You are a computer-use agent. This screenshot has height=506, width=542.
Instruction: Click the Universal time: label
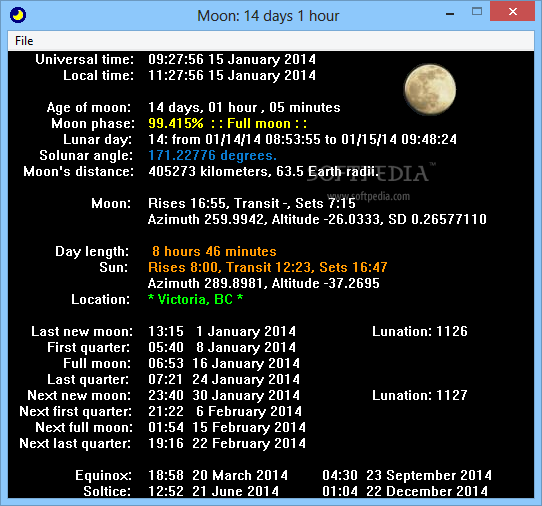[85, 59]
